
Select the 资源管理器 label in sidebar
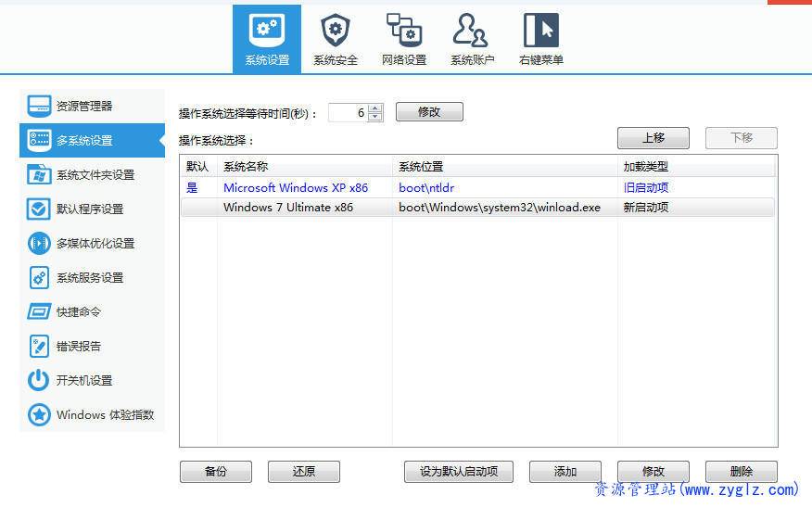(x=84, y=107)
